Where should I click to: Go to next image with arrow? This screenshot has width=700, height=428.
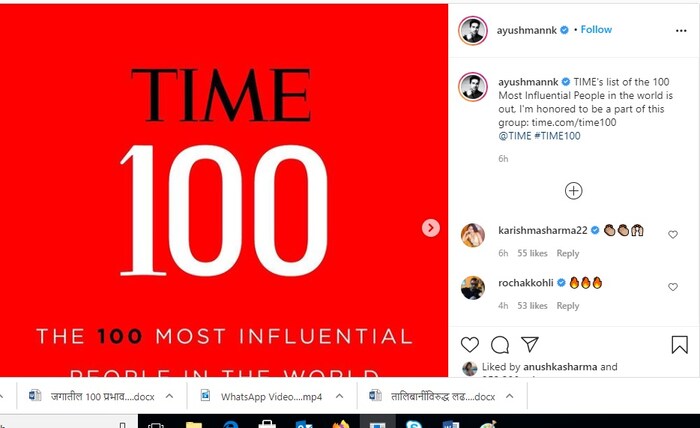431,228
